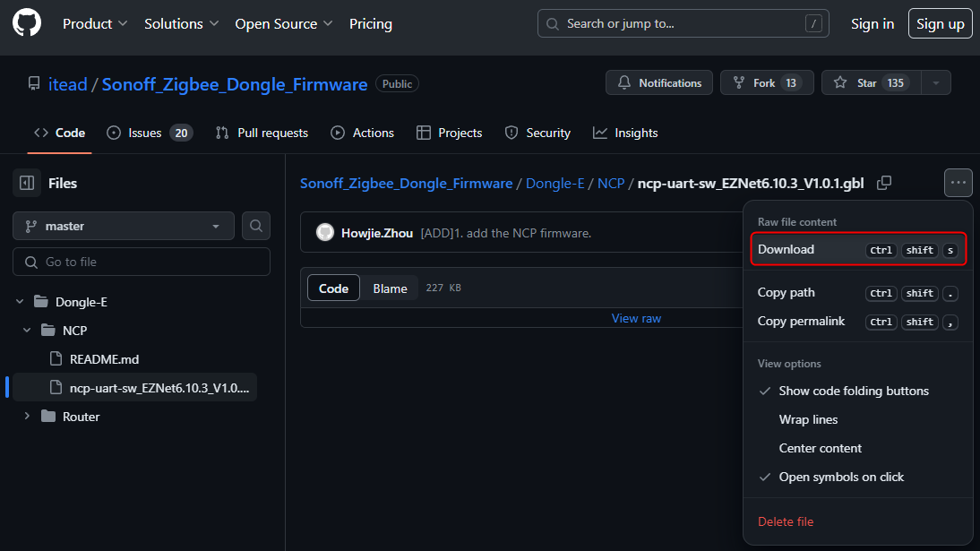Open the commit message '[ADD]1. add the NCP firmware.'
The image size is (980, 551).
pos(505,233)
